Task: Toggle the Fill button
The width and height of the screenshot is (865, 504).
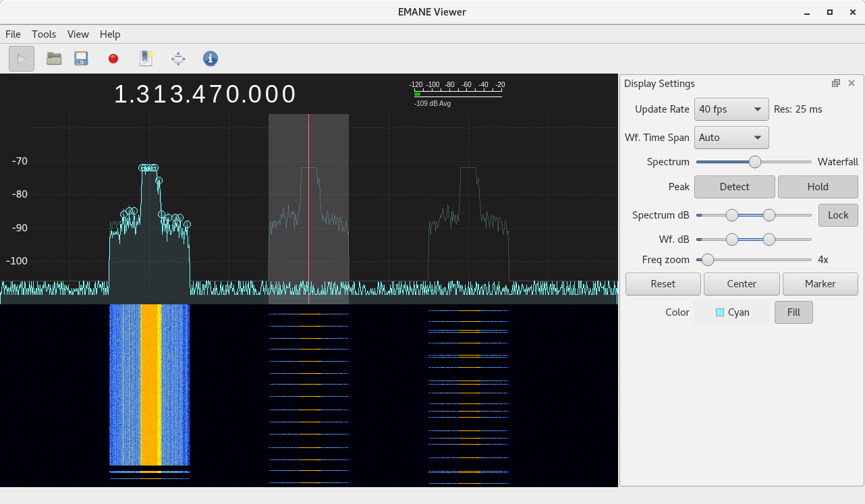Action: (x=793, y=312)
